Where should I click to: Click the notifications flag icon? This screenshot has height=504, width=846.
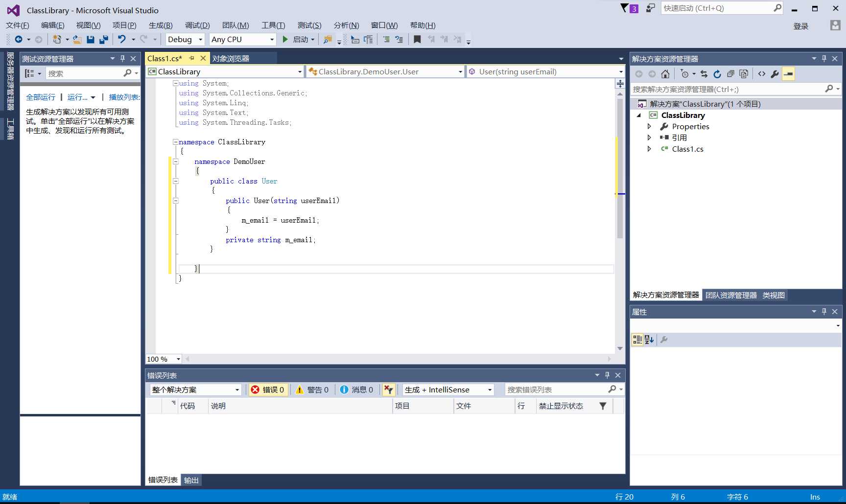tap(624, 8)
